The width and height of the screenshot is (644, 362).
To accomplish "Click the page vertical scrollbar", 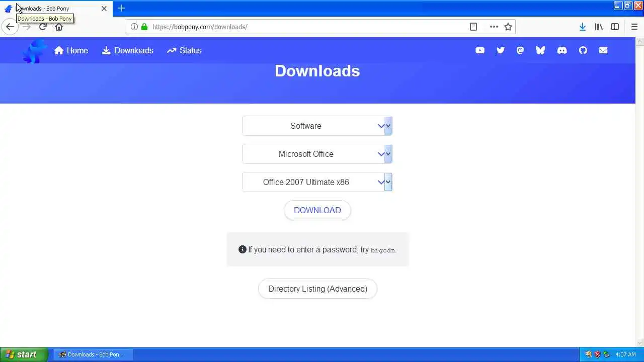I will tap(639, 191).
